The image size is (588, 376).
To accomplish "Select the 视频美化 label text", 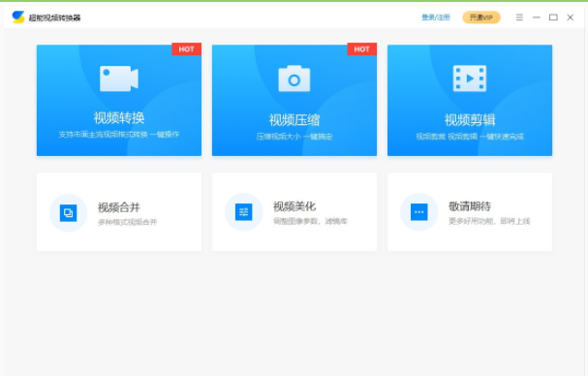I will 294,206.
